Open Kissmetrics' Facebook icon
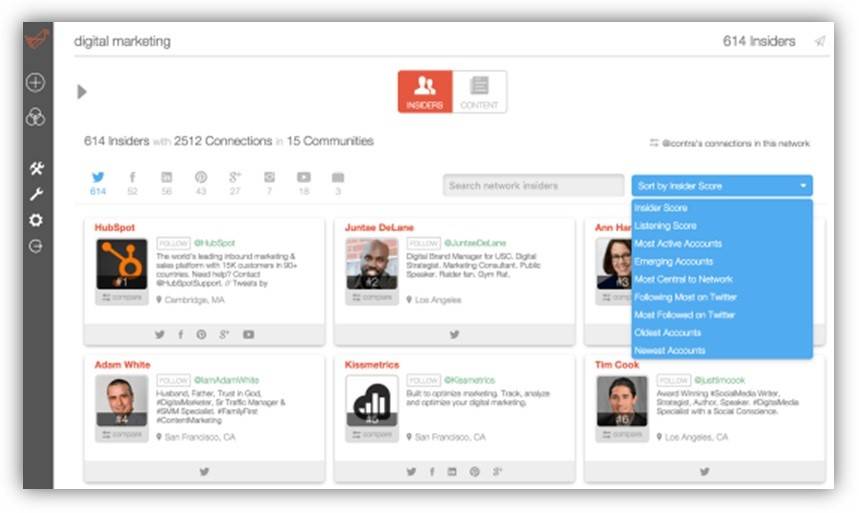 pos(432,471)
